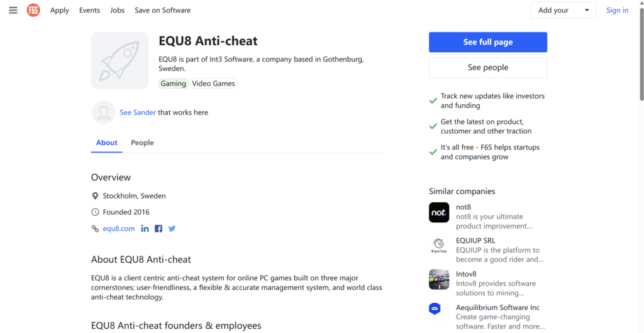Click the F6S logo icon
This screenshot has height=333, width=644.
33,10
